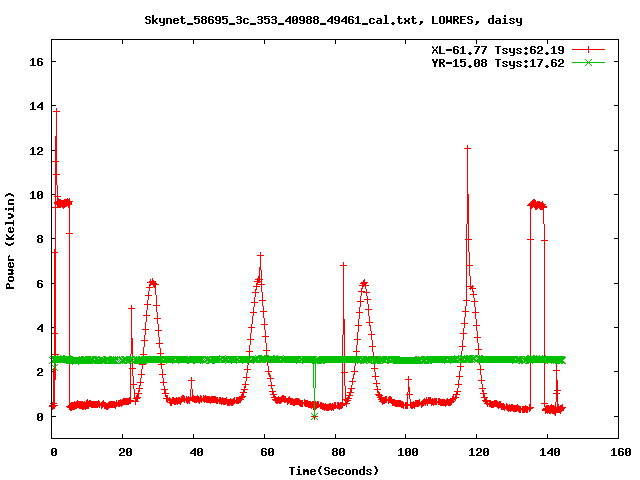Click the y-axis tick label 12
This screenshot has width=640, height=480.
coord(36,151)
